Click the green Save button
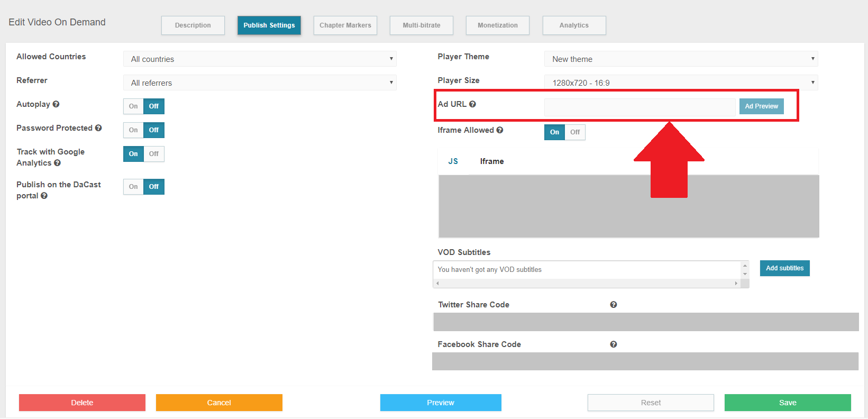This screenshot has width=868, height=419. coord(788,403)
